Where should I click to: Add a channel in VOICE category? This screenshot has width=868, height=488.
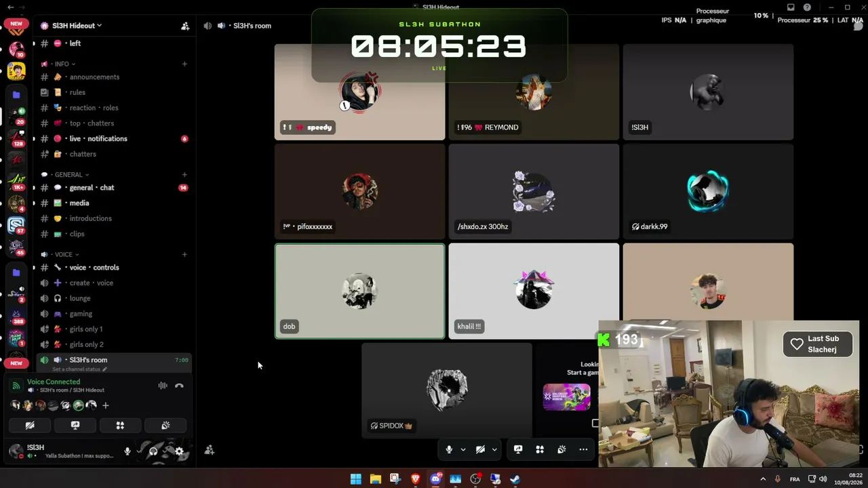184,254
